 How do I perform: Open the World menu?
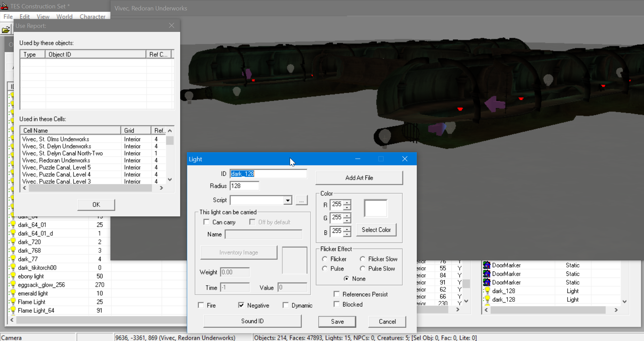[x=64, y=16]
